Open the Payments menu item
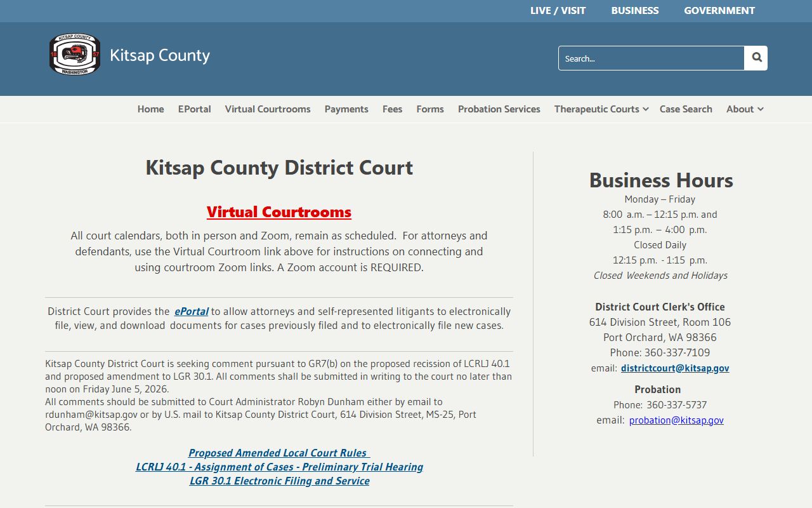The width and height of the screenshot is (812, 508). coord(346,109)
